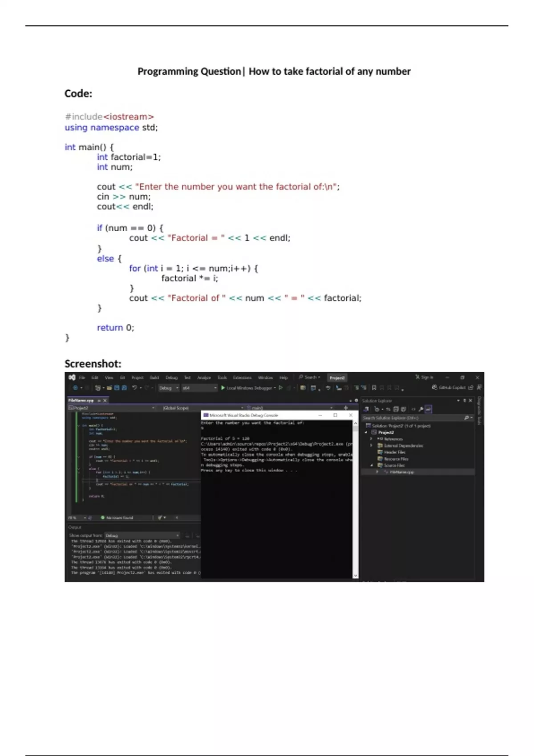This screenshot has height=756, width=534.
Task: Click the Properties wrench icon in Solution Explorer
Action: tap(421, 409)
